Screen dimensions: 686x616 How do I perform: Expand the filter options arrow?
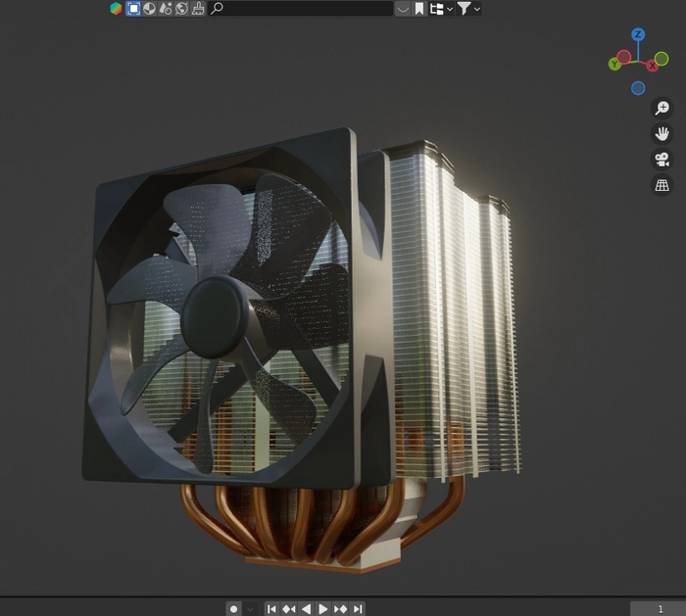click(x=477, y=9)
